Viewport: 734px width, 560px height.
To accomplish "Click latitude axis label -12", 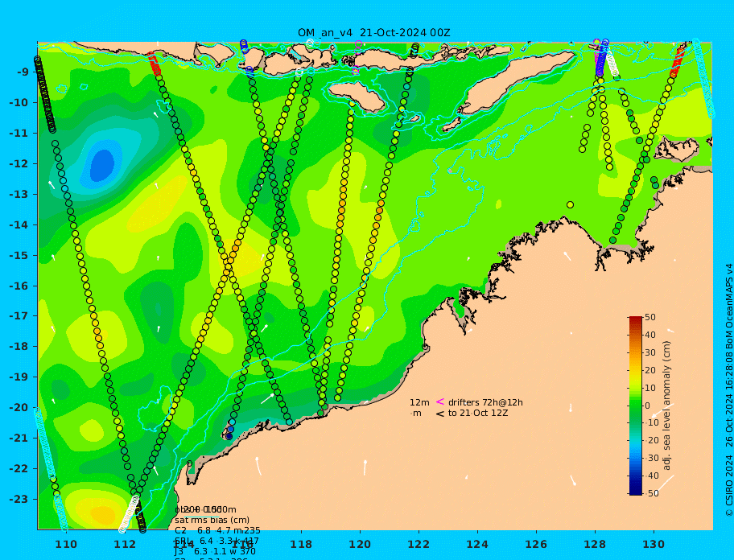I will click(19, 164).
